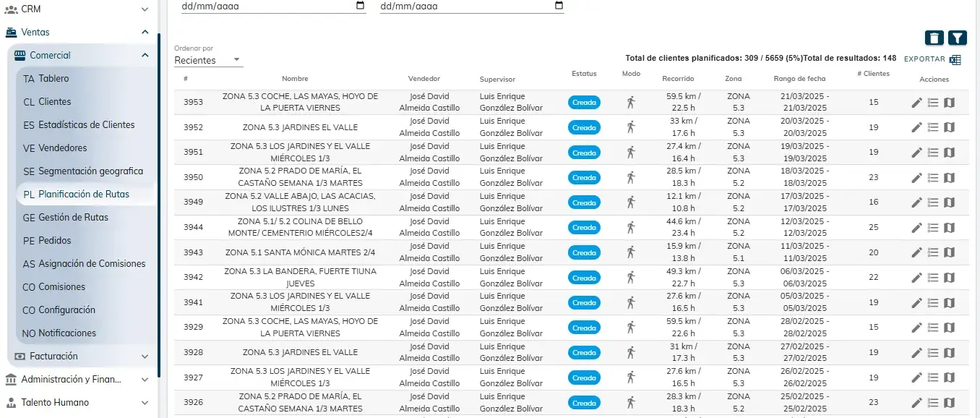This screenshot has height=418, width=980.
Task: Toggle status badge of route 3942
Action: [584, 277]
